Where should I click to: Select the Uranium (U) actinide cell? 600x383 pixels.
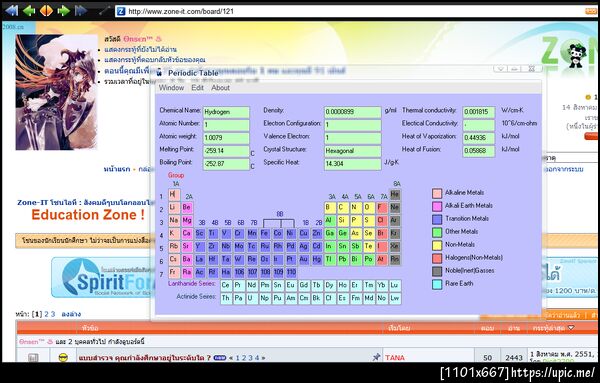252,298
